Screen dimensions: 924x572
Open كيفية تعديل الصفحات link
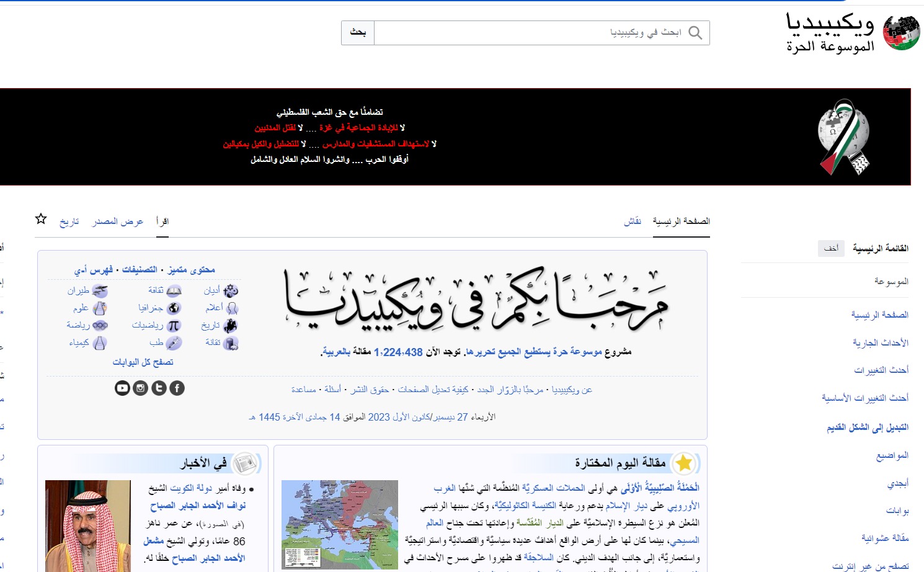[x=433, y=390]
